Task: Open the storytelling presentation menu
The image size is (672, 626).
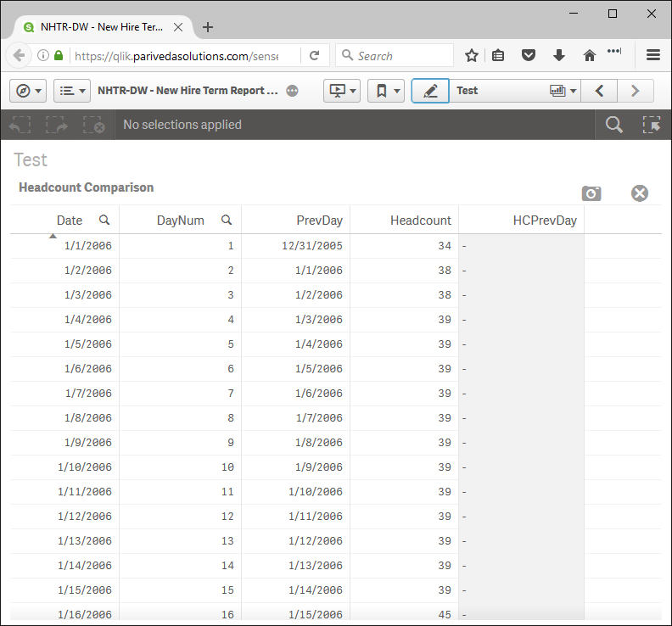Action: point(342,91)
